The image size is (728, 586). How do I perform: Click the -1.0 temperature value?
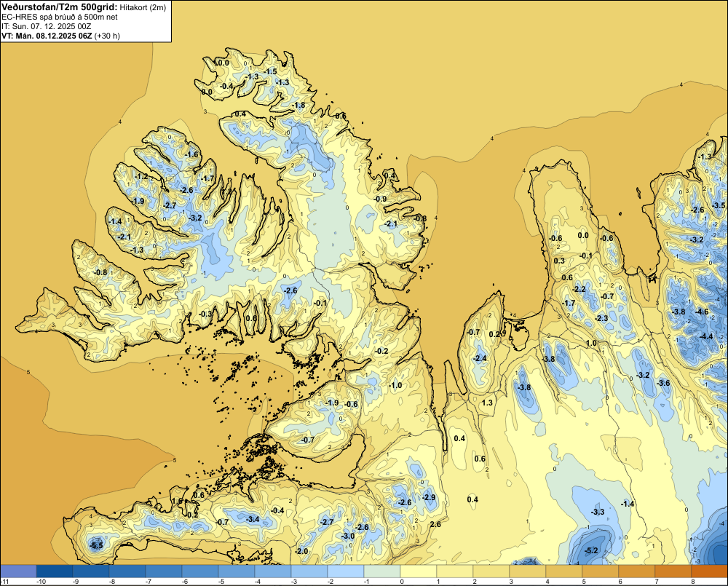[x=395, y=385]
